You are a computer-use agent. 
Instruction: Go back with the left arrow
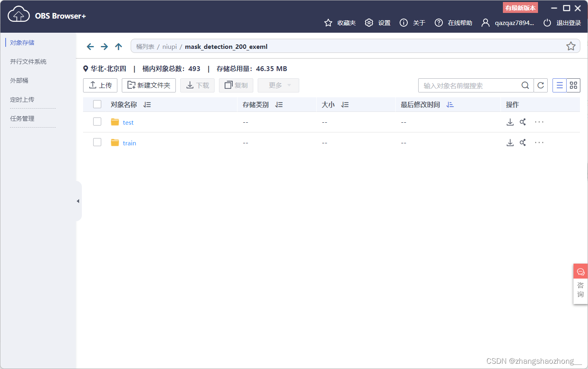pyautogui.click(x=90, y=46)
